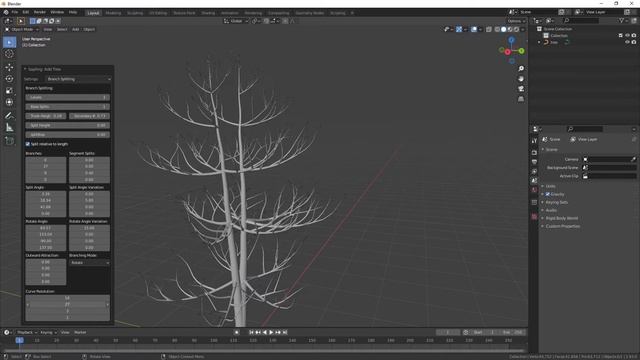The width and height of the screenshot is (640, 360).
Task: Enable Split relative to length checkbox
Action: tap(28, 144)
